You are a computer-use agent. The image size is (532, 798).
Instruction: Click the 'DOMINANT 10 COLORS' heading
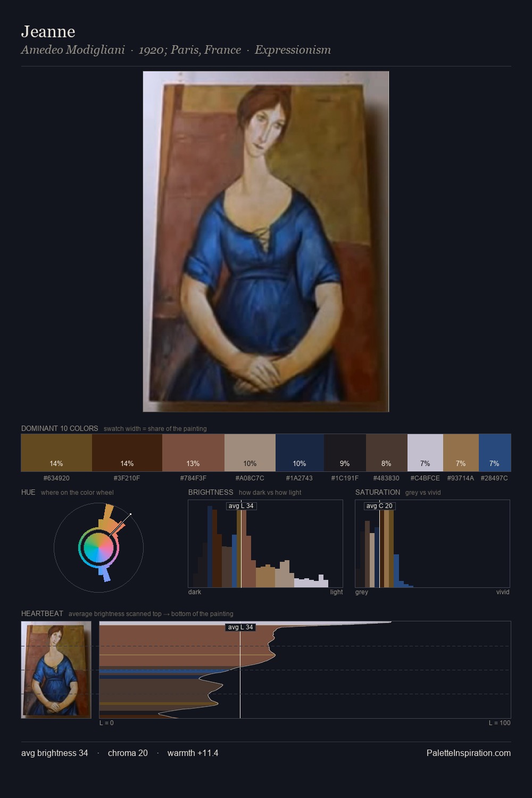pos(60,428)
